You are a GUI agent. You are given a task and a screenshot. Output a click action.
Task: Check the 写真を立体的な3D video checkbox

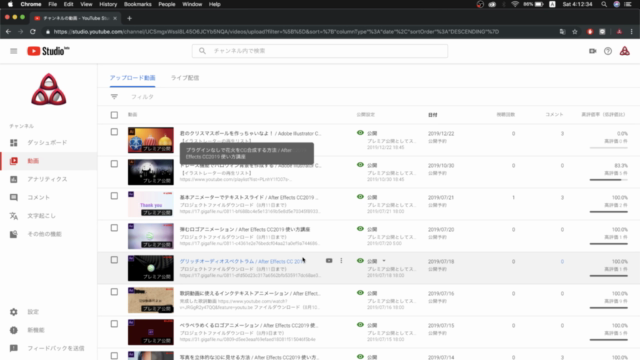pyautogui.click(x=114, y=356)
